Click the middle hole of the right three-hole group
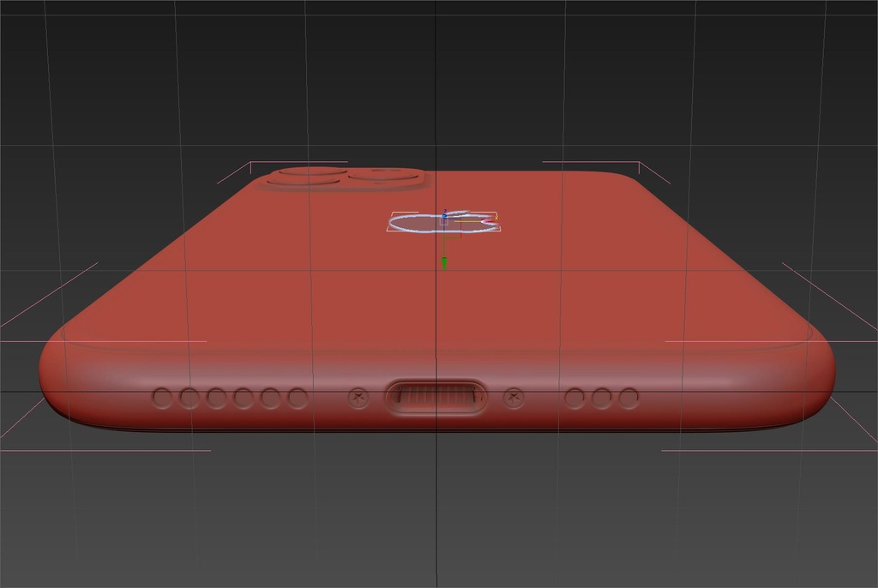 (602, 397)
